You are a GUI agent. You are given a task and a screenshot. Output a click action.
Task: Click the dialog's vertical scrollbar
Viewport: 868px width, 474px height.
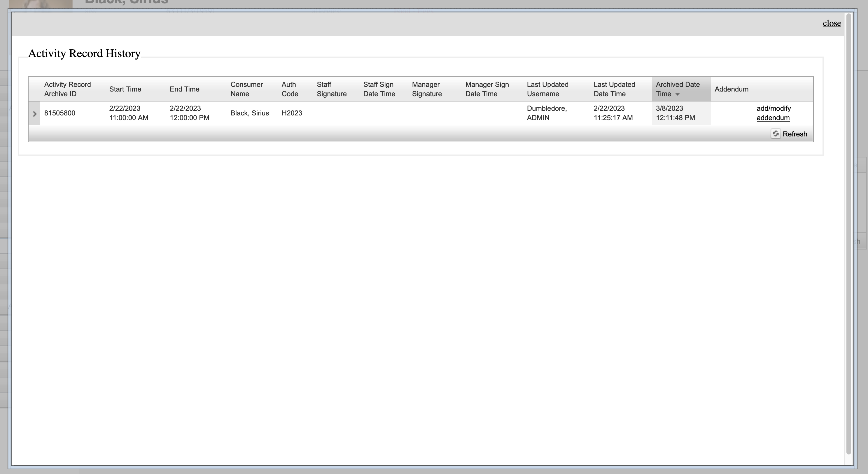coord(849,234)
